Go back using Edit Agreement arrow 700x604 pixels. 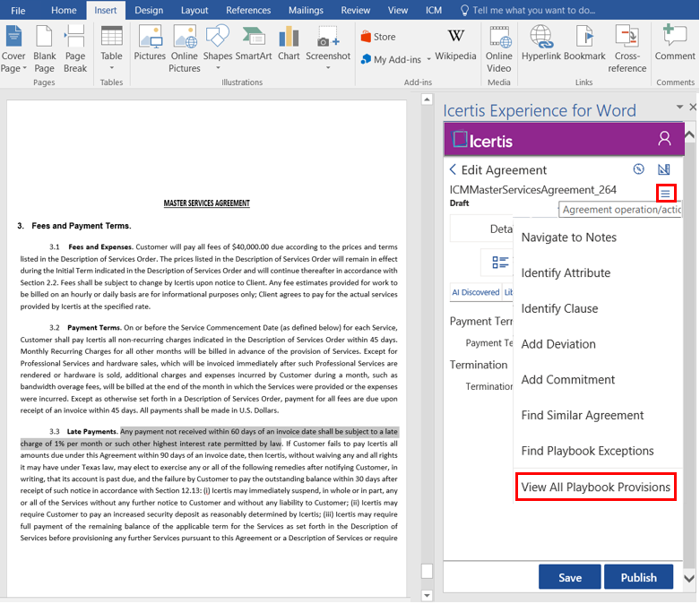pyautogui.click(x=453, y=170)
